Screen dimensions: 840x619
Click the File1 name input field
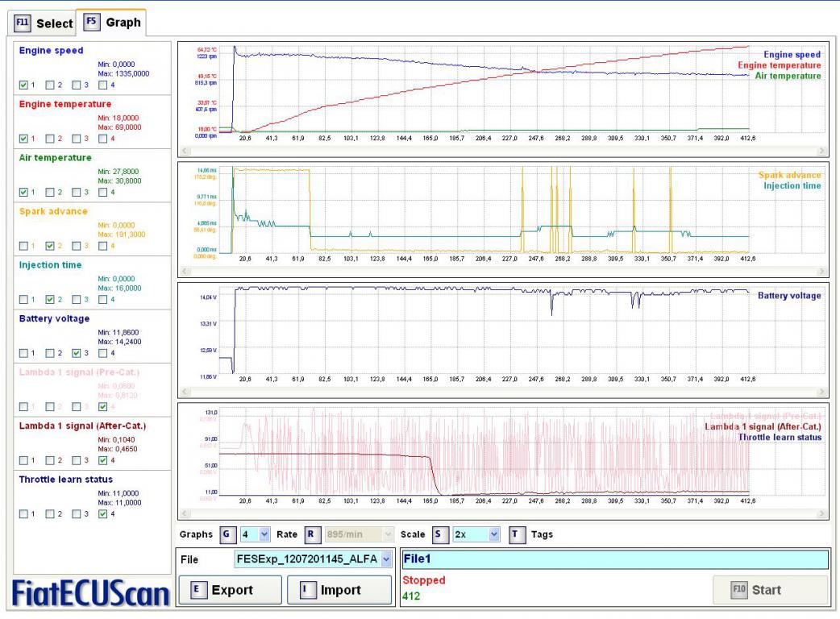click(615, 559)
